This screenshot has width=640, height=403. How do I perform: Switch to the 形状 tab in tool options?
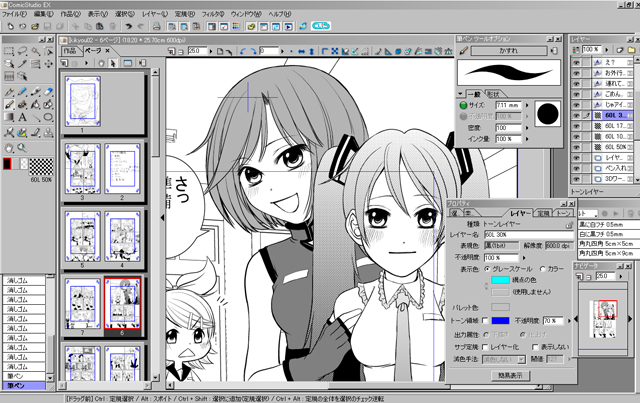[493, 94]
